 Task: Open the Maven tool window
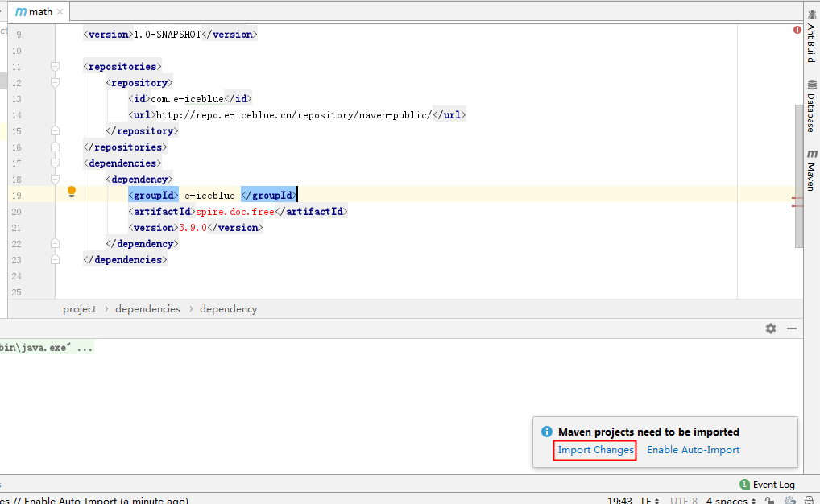(812, 170)
